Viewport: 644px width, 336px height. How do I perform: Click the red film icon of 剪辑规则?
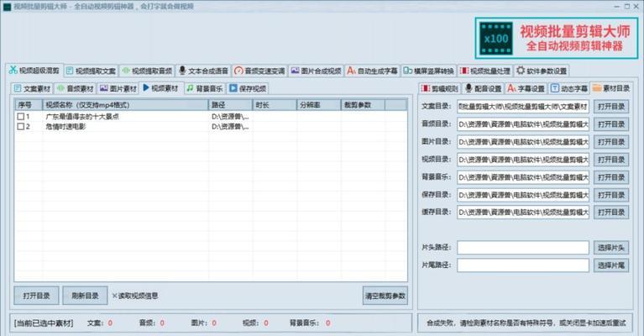click(426, 88)
